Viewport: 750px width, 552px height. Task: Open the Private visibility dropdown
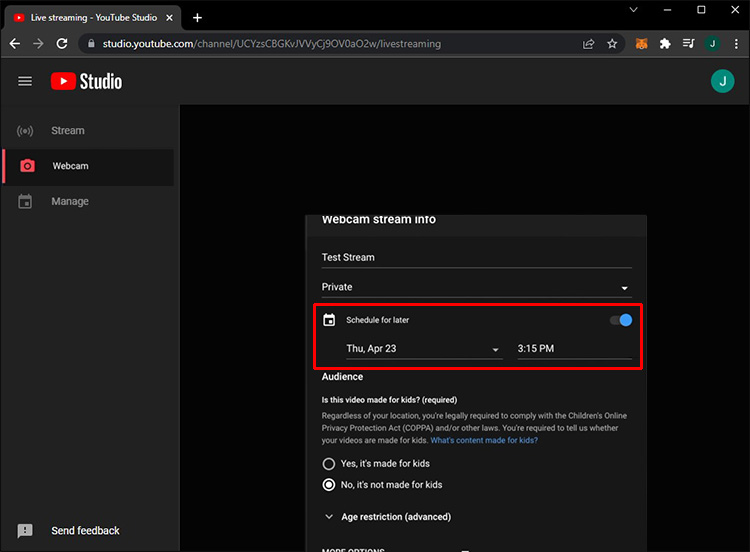tap(476, 287)
